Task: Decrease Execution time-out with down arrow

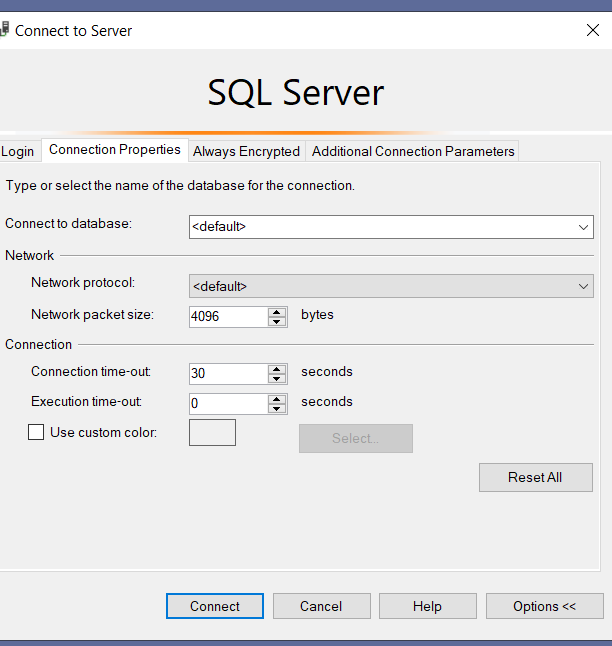Action: tap(277, 409)
